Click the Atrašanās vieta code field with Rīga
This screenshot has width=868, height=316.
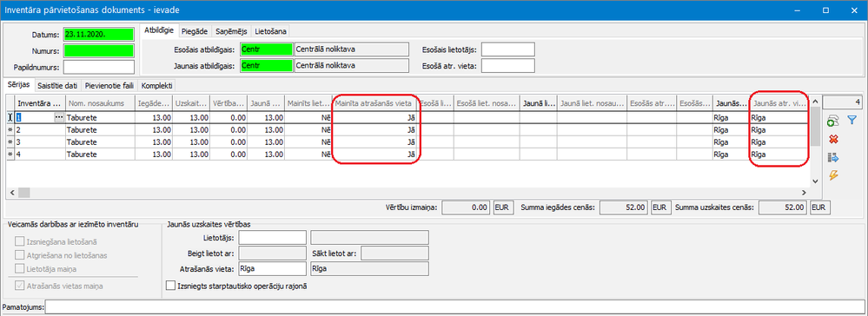(x=272, y=268)
